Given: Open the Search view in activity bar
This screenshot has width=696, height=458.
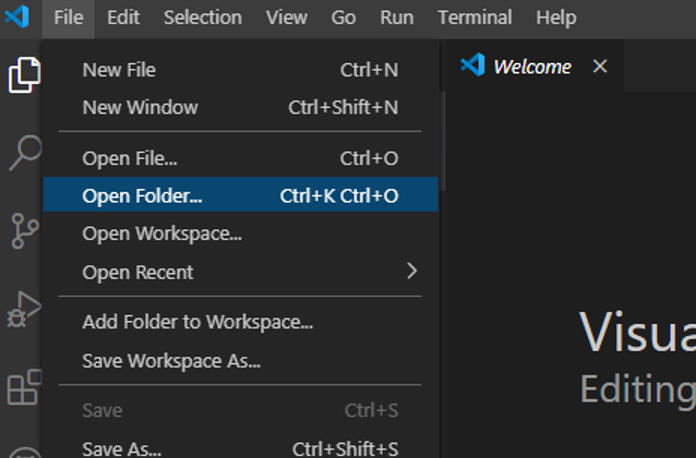Looking at the screenshot, I should point(24,152).
